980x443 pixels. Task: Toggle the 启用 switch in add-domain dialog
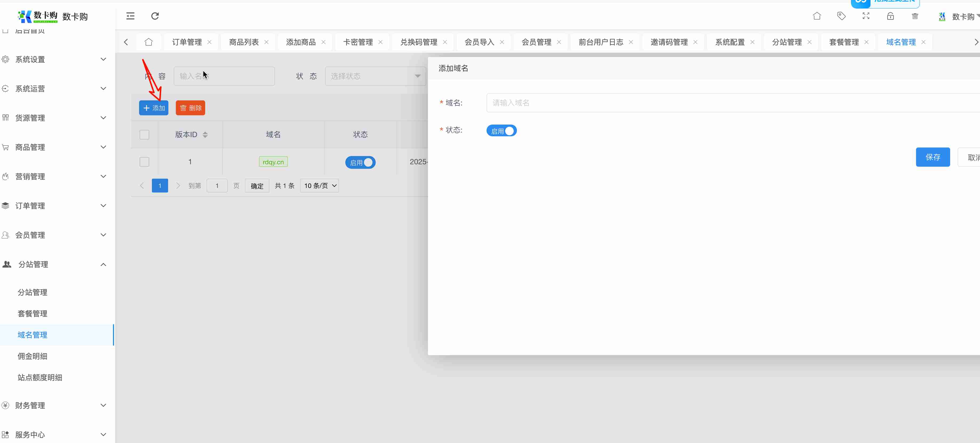pos(501,131)
